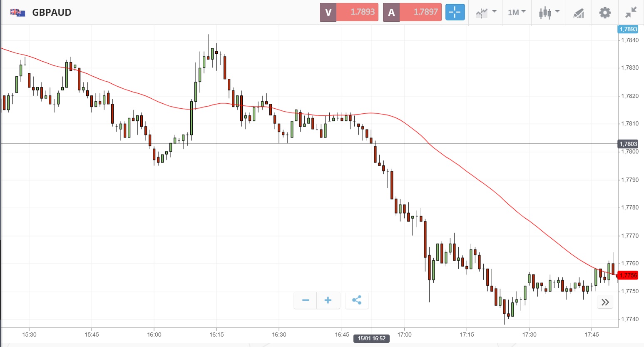This screenshot has height=347, width=644.
Task: Share the chart
Action: (357, 300)
